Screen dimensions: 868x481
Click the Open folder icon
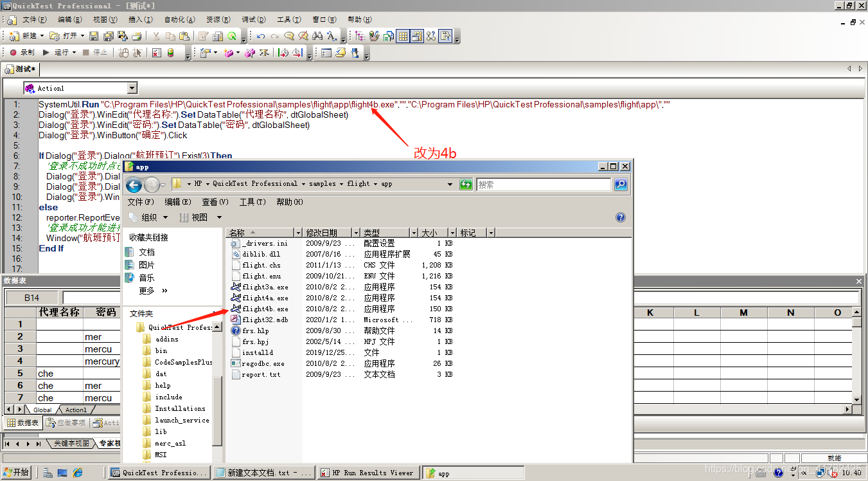coord(55,36)
